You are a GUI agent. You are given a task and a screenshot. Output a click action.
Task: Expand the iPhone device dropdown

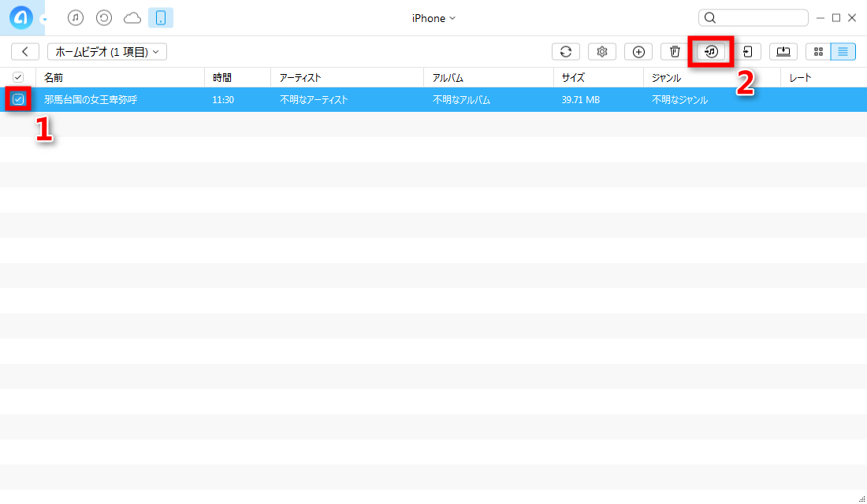(433, 18)
